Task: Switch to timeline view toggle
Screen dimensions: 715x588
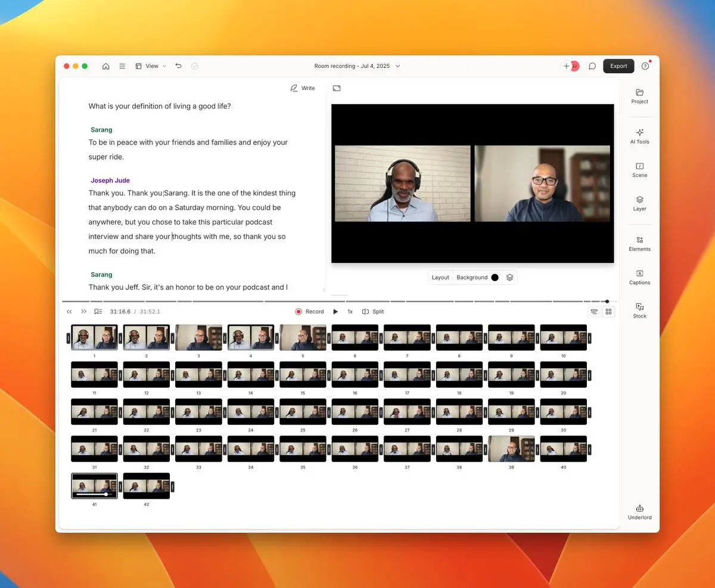Action: tap(594, 312)
